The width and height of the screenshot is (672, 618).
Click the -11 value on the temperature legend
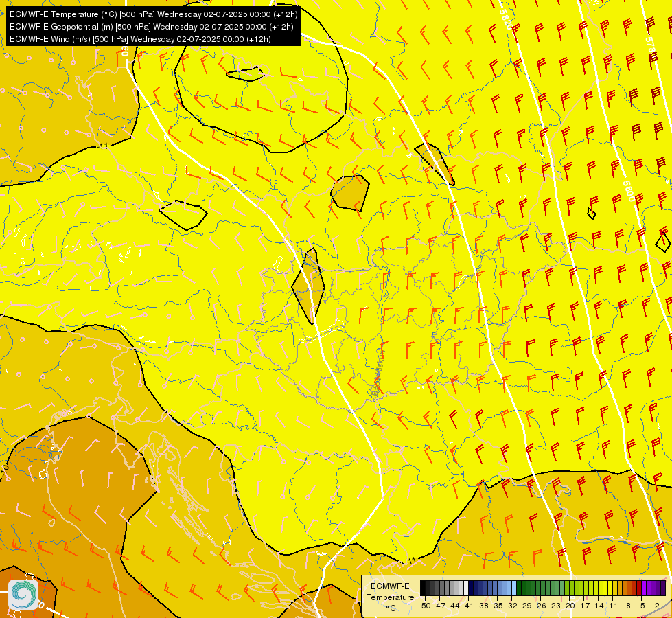pos(612,606)
